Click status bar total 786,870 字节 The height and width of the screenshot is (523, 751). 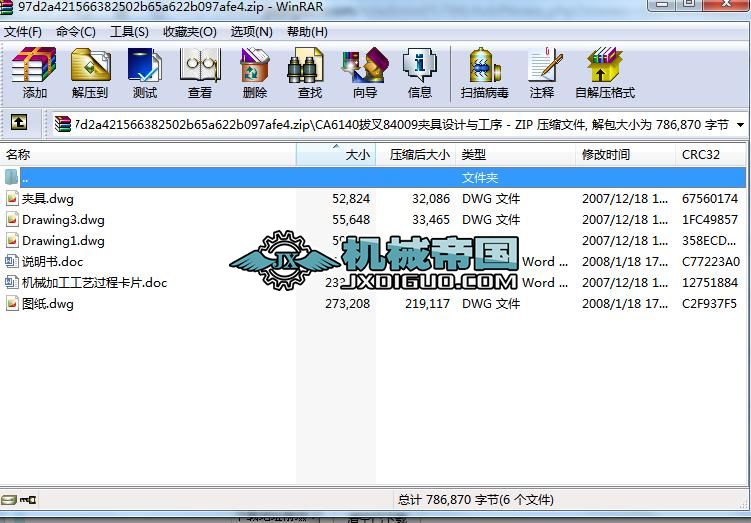pos(476,500)
